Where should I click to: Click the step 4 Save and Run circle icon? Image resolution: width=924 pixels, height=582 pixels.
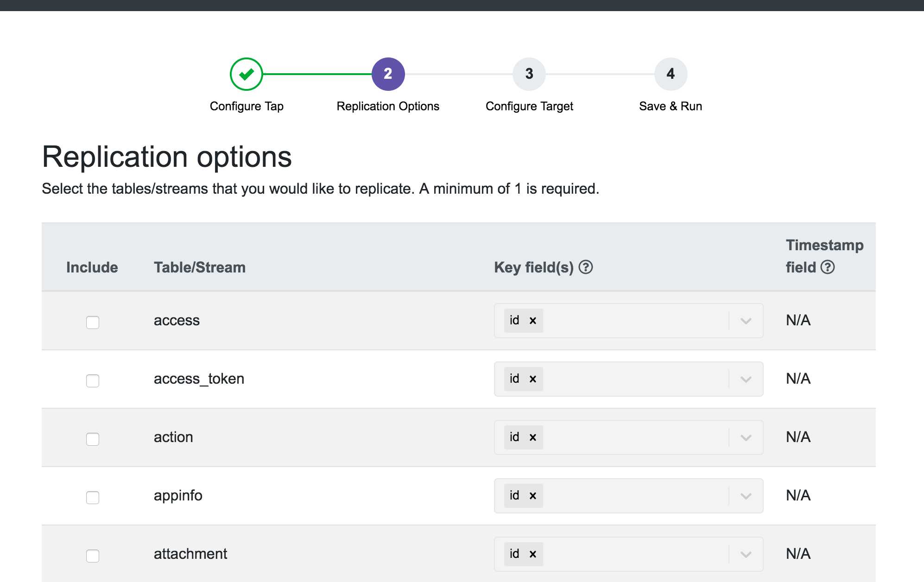[671, 73]
